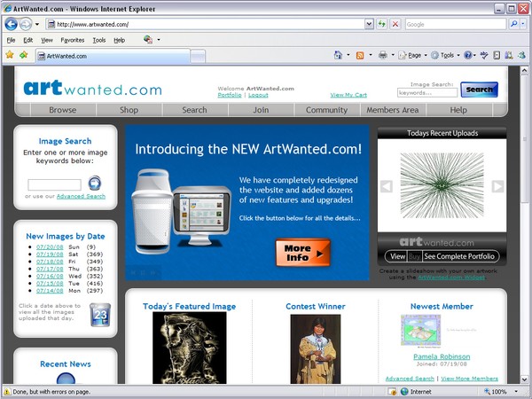
Task: Open a new blank tab button
Action: pos(198,57)
